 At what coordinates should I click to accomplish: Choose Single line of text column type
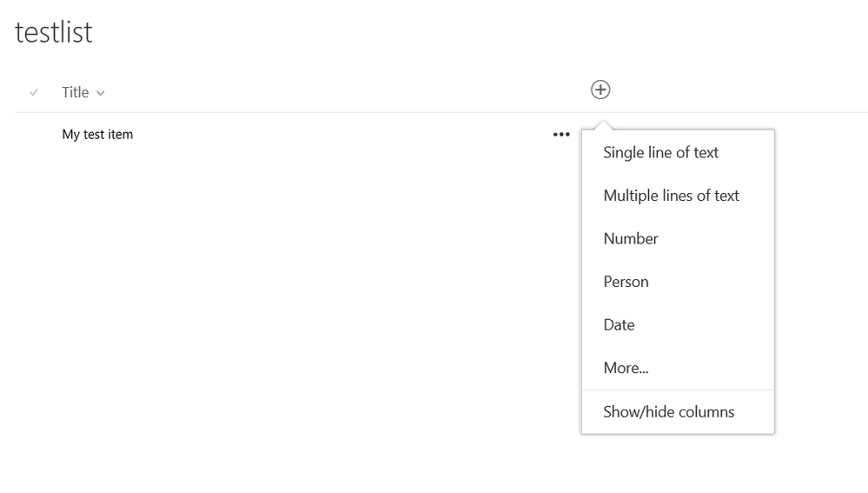(x=661, y=153)
